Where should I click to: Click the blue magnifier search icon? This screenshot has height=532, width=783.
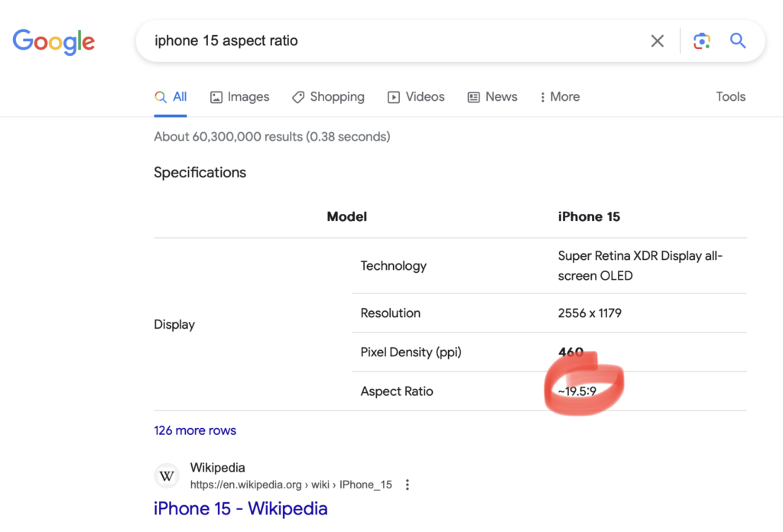point(737,41)
